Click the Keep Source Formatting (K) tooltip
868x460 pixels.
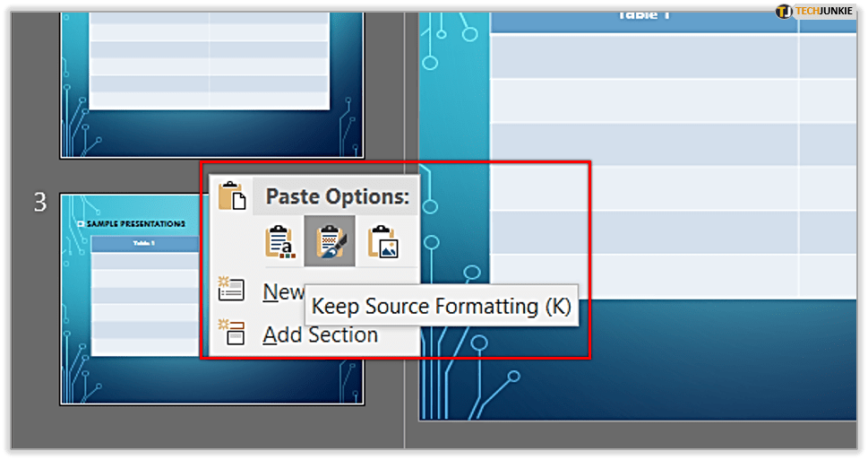click(441, 307)
